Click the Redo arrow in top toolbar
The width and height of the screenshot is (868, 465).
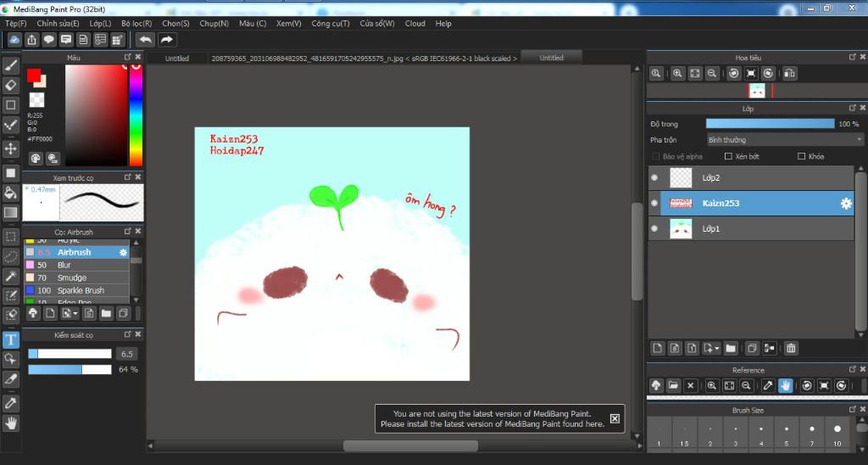point(167,39)
